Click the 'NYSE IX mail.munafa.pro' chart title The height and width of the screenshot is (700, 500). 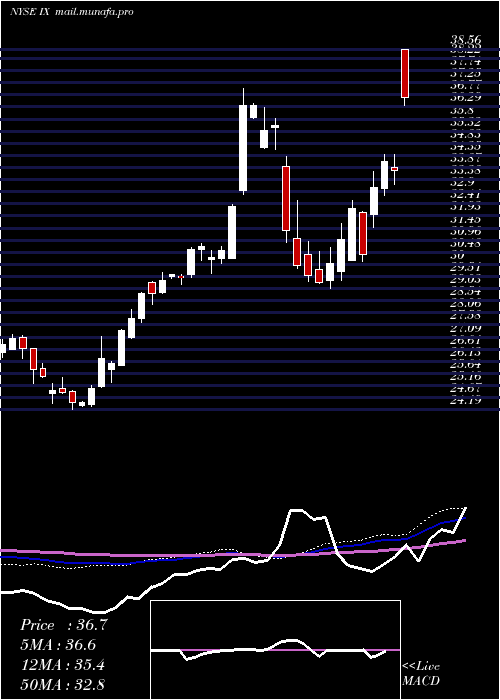coord(71,12)
